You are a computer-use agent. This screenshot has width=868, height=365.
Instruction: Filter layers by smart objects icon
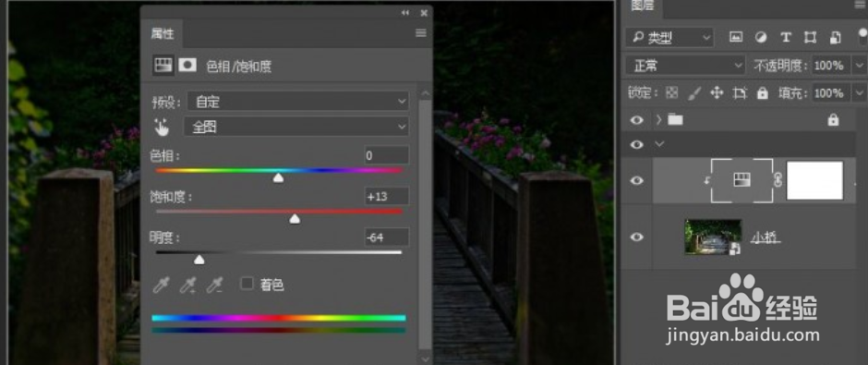[x=836, y=37]
